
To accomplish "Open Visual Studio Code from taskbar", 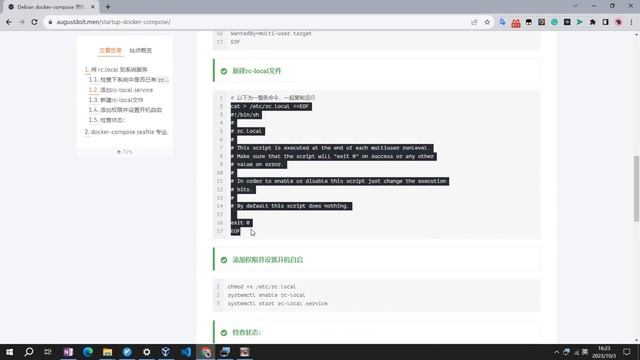I will [x=186, y=352].
